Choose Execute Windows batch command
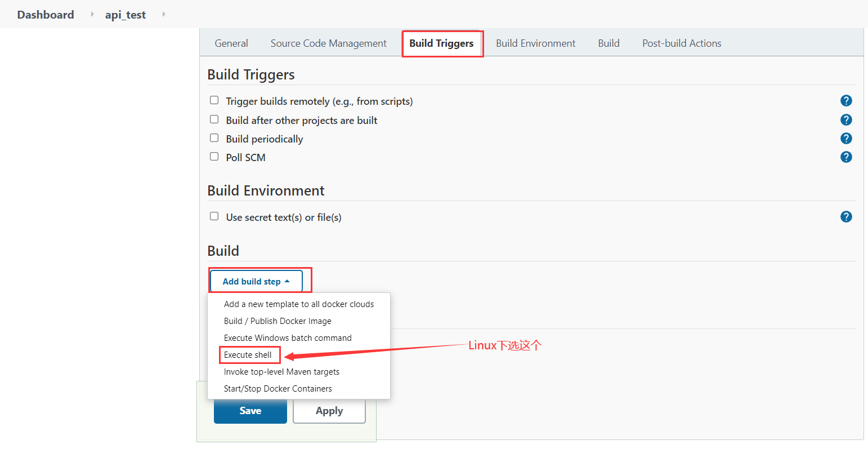The image size is (868, 462). [288, 338]
